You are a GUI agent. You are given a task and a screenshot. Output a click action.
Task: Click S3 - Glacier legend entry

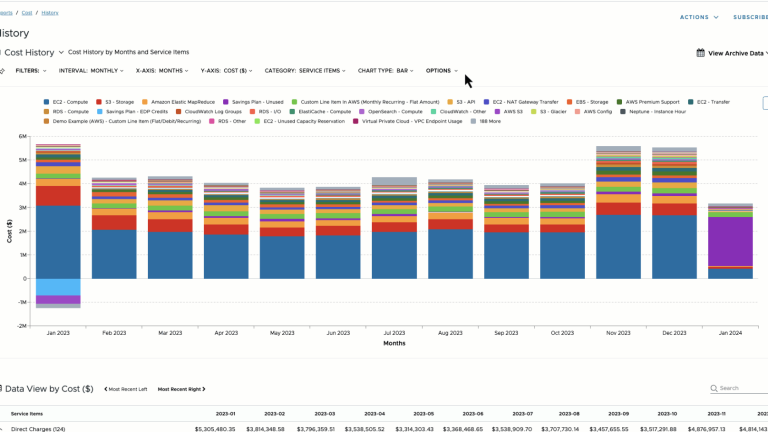pyautogui.click(x=549, y=112)
